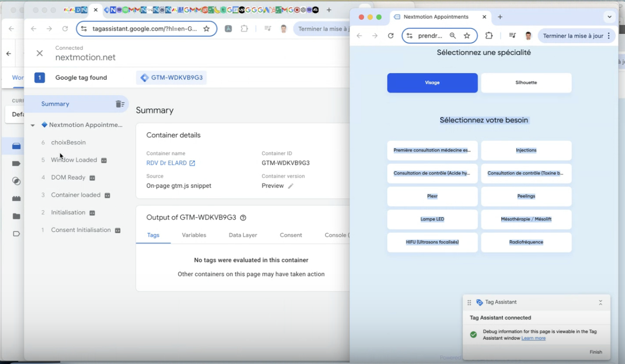Edit container version with the pencil icon
625x364 pixels.
click(291, 186)
